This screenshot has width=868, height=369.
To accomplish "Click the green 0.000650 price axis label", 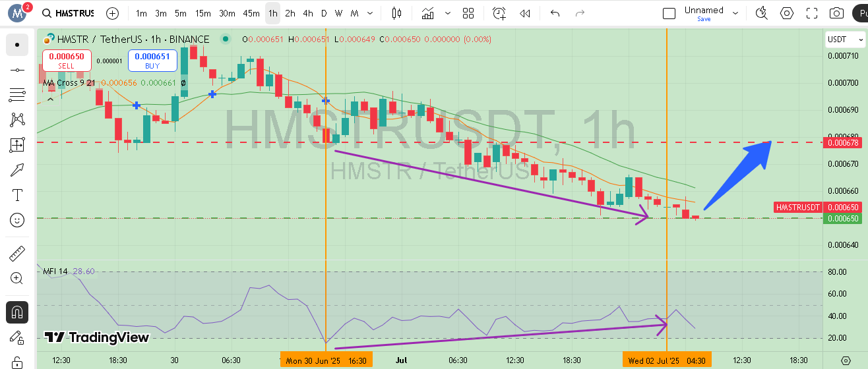I will point(844,218).
